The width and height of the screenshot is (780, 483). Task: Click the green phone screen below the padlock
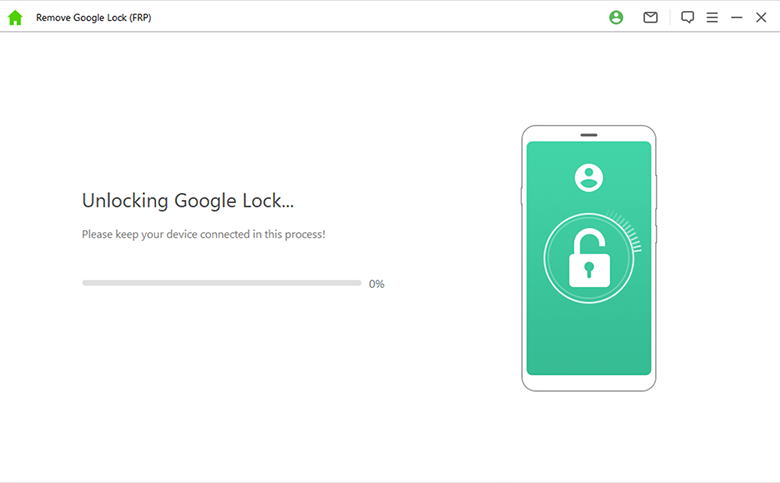588,340
